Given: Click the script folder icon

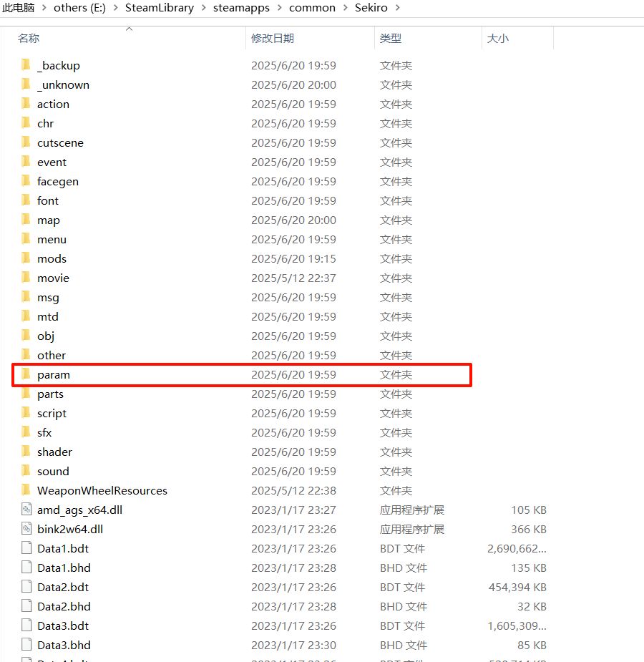Looking at the screenshot, I should (x=26, y=413).
